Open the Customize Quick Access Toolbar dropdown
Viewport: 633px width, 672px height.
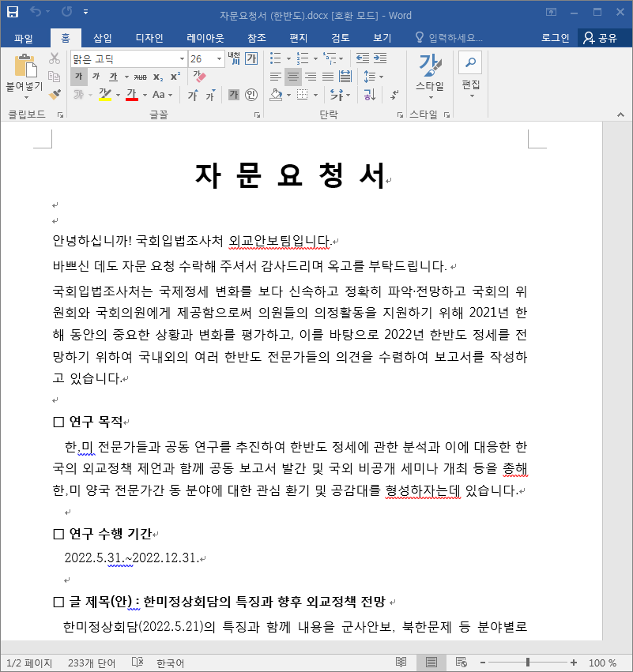pyautogui.click(x=86, y=12)
